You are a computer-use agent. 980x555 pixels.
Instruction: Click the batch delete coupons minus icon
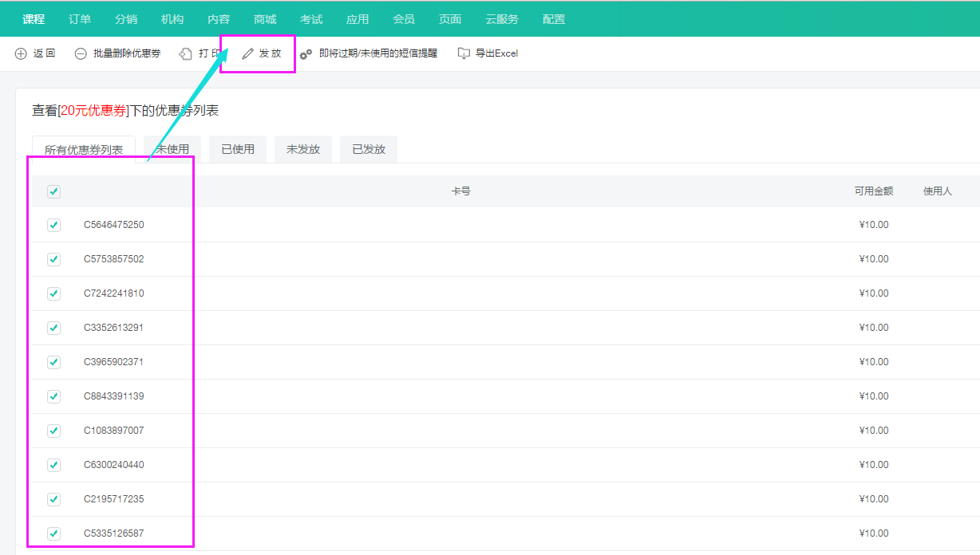click(x=81, y=53)
